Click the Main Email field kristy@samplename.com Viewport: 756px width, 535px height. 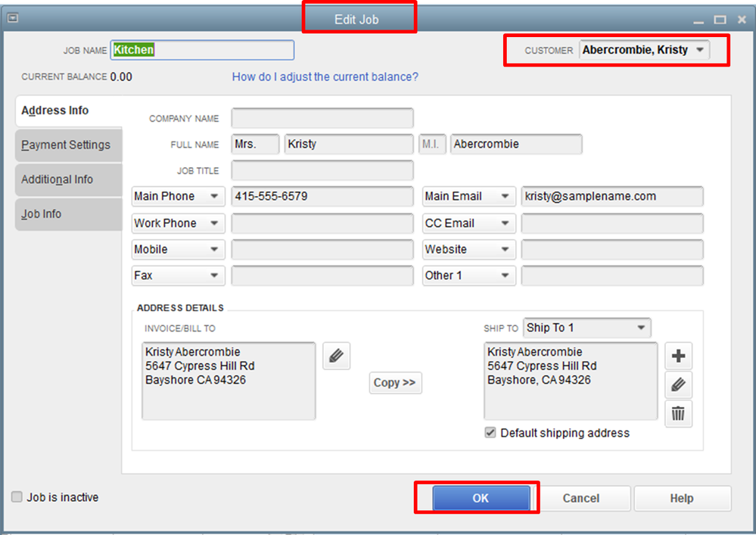(612, 196)
